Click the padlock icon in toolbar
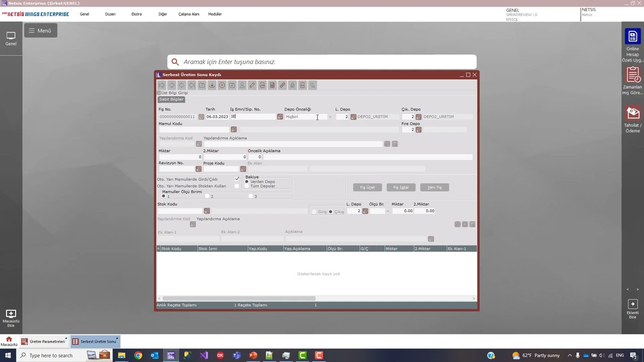This screenshot has height=362, width=644. (x=292, y=85)
